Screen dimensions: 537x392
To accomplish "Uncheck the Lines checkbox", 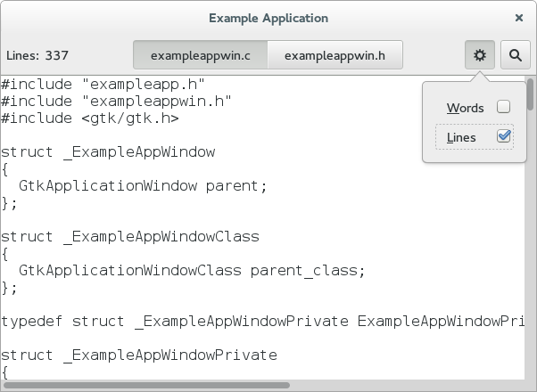I will click(503, 137).
